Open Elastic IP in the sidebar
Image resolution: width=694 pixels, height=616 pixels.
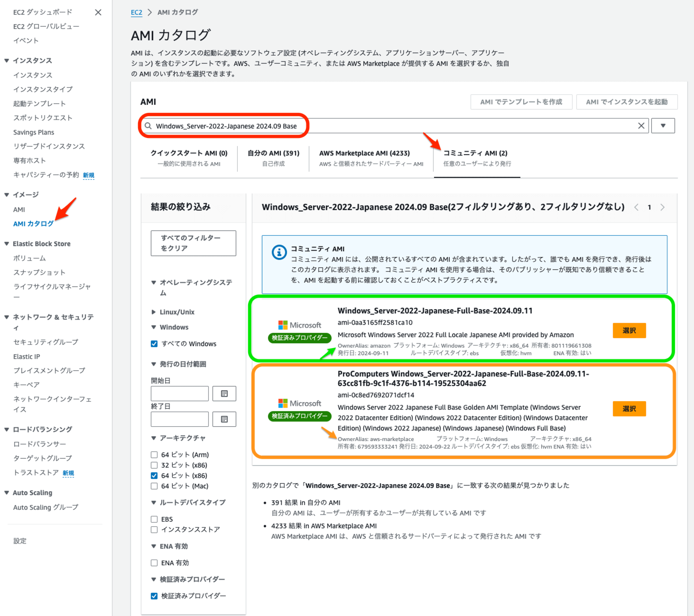[27, 357]
